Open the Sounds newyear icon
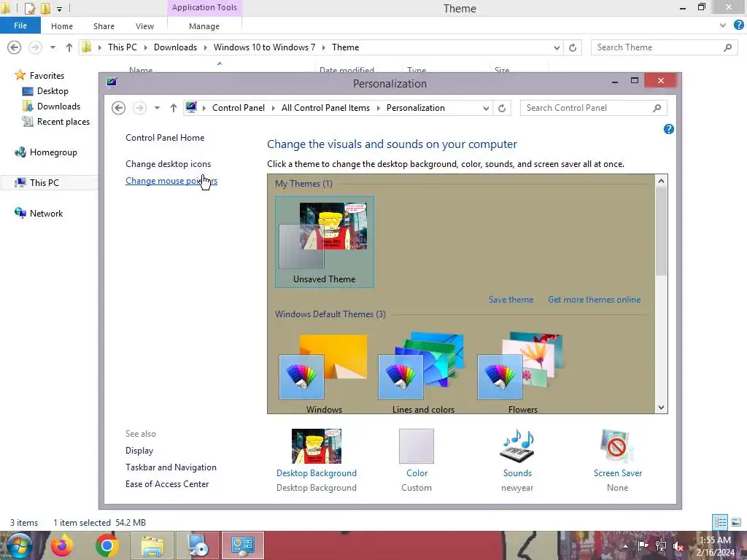 [517, 446]
